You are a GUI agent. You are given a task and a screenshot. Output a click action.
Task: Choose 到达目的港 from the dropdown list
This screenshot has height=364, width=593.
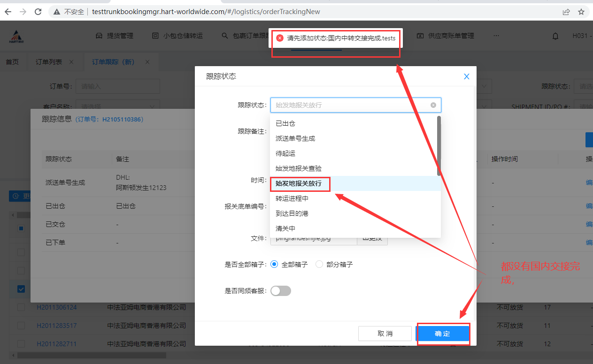[292, 213]
